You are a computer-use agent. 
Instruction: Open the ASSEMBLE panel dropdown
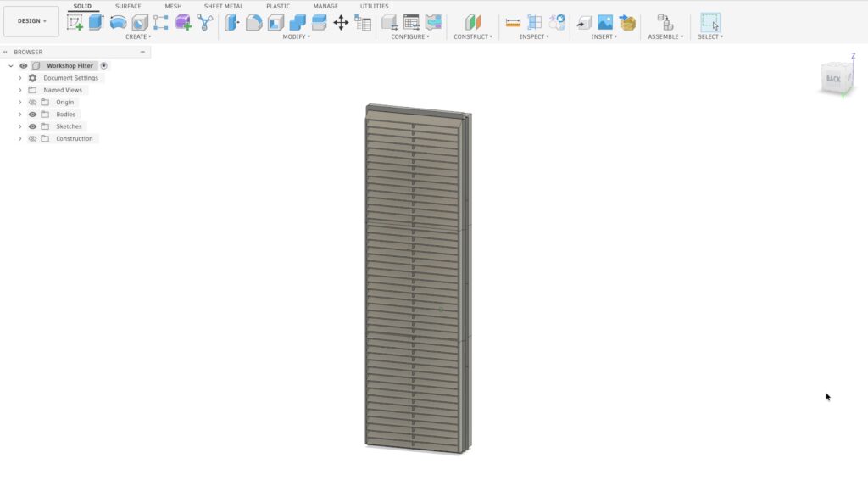point(665,36)
